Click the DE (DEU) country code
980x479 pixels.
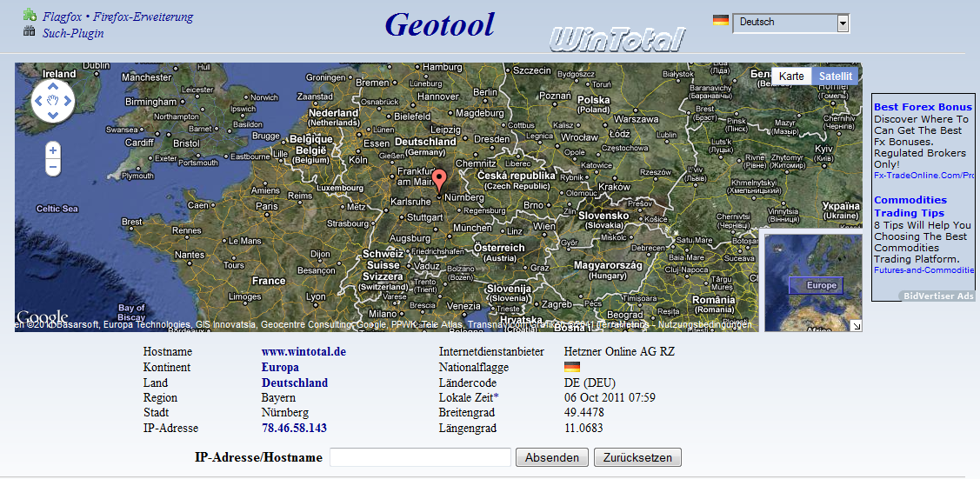pyautogui.click(x=590, y=383)
